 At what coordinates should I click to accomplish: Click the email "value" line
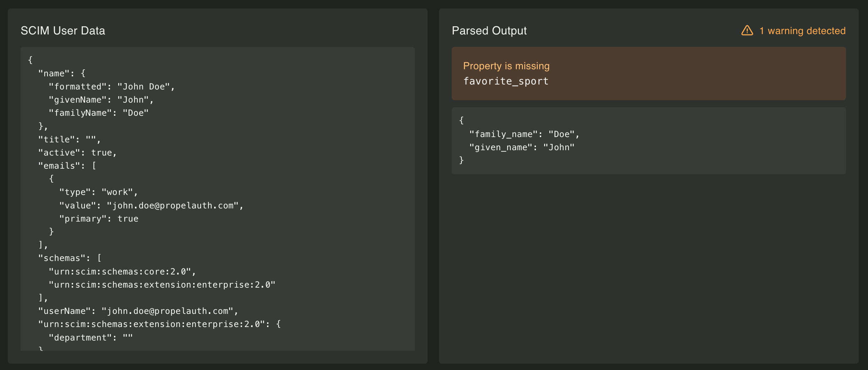click(151, 206)
